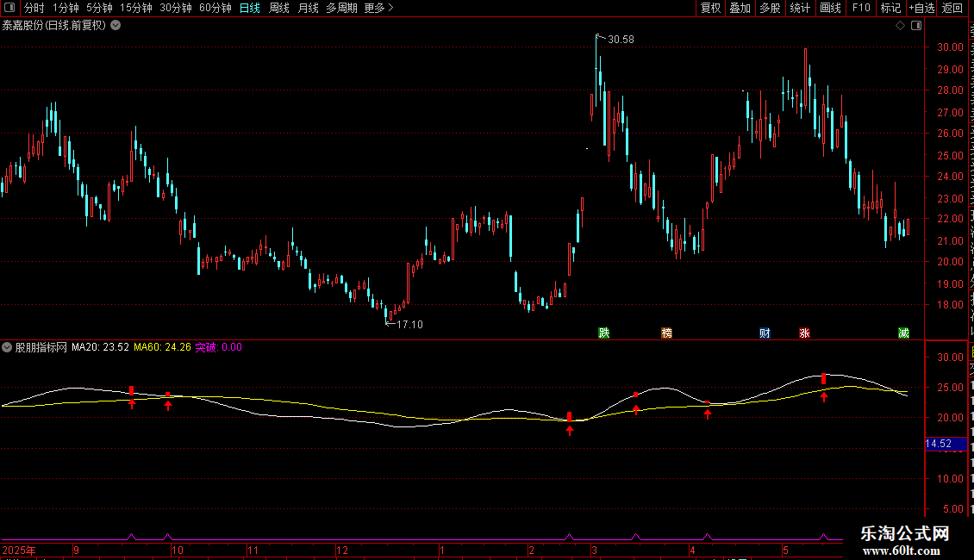Click the month 10 axis label
The image size is (974, 560).
pyautogui.click(x=177, y=550)
